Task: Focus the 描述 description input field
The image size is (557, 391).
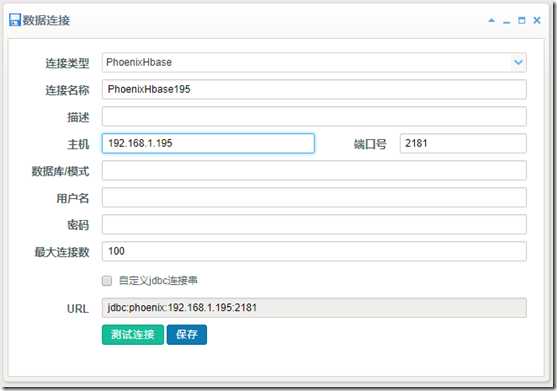Action: pyautogui.click(x=314, y=116)
